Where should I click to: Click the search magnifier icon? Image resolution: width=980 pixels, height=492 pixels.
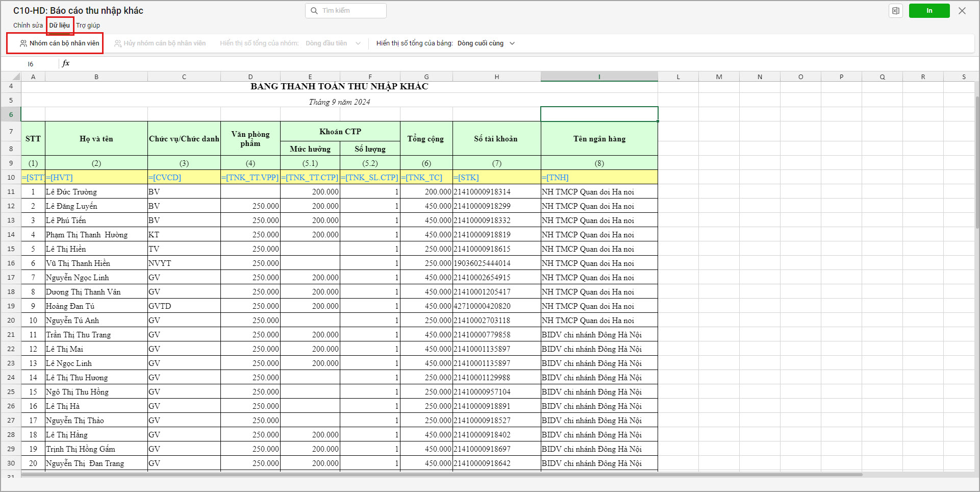(314, 11)
